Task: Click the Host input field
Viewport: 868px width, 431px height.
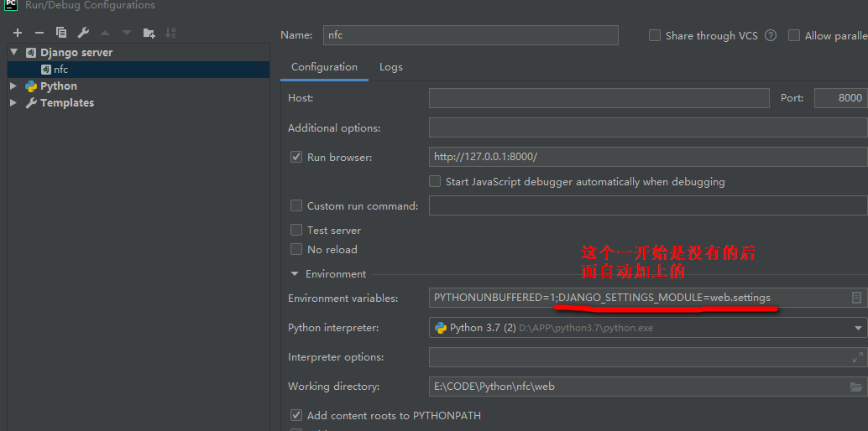Action: pyautogui.click(x=599, y=98)
